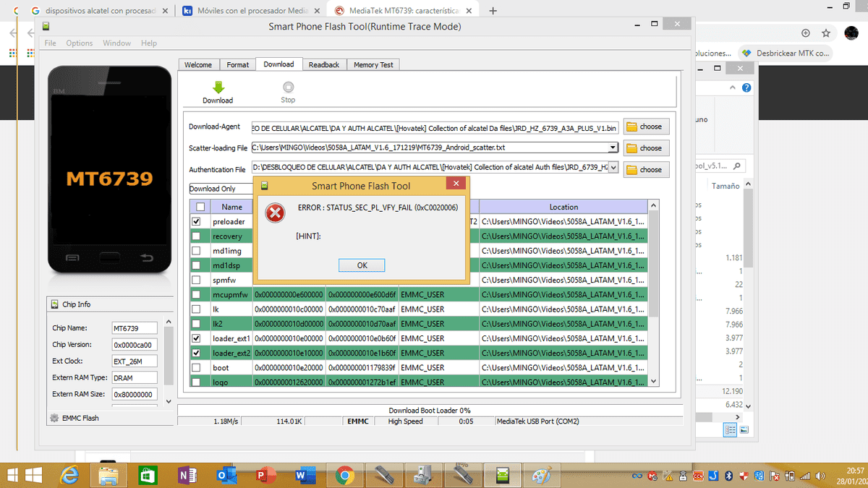868x488 pixels.
Task: Open the Window menu
Action: [x=116, y=43]
